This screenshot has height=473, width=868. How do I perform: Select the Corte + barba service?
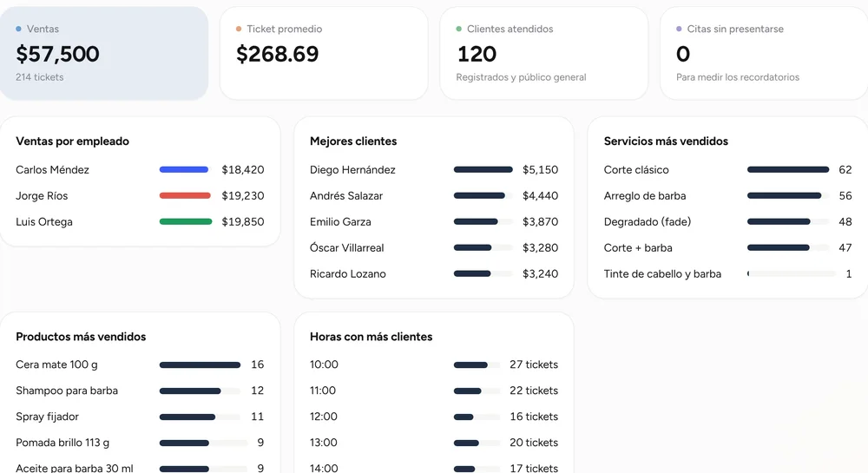[638, 248]
